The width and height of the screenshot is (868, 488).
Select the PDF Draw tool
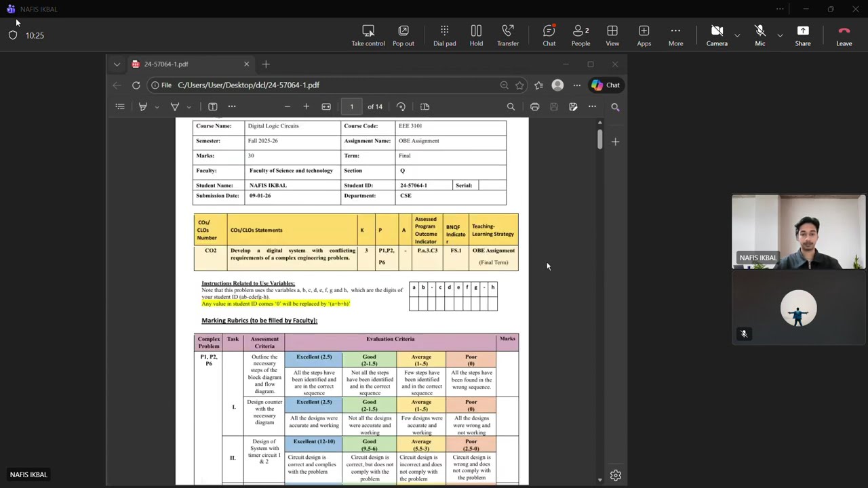coord(174,106)
